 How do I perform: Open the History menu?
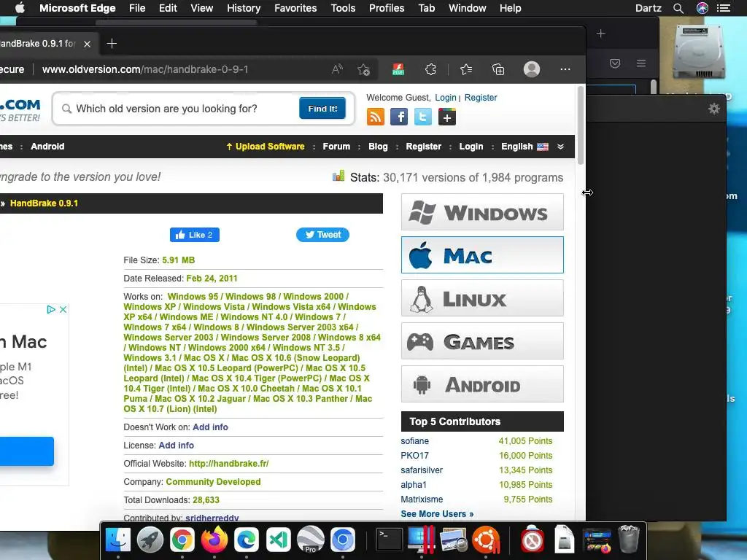(x=244, y=8)
